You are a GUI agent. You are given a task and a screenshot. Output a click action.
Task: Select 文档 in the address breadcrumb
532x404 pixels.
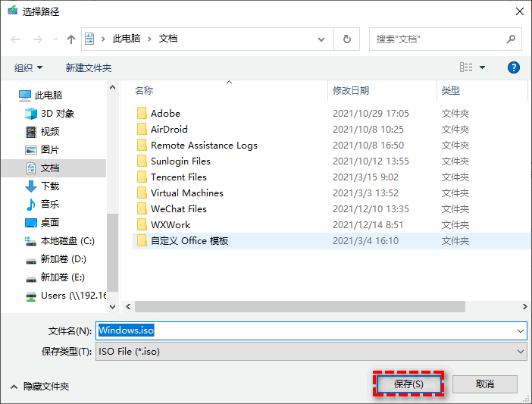pyautogui.click(x=168, y=39)
